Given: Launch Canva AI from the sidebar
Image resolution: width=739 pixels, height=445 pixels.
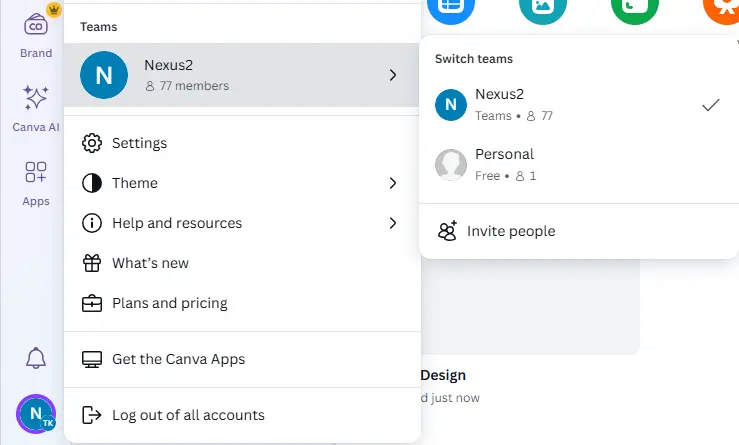Looking at the screenshot, I should coord(36,99).
